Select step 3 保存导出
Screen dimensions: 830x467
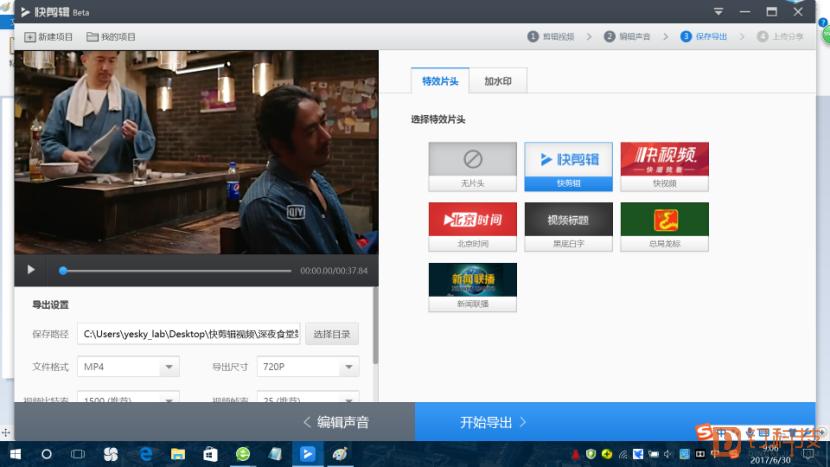point(704,37)
